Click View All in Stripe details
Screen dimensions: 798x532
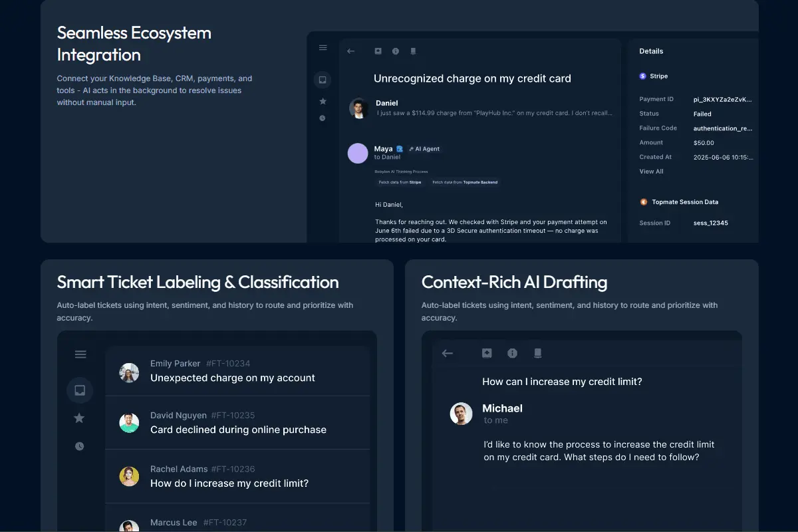tap(651, 172)
